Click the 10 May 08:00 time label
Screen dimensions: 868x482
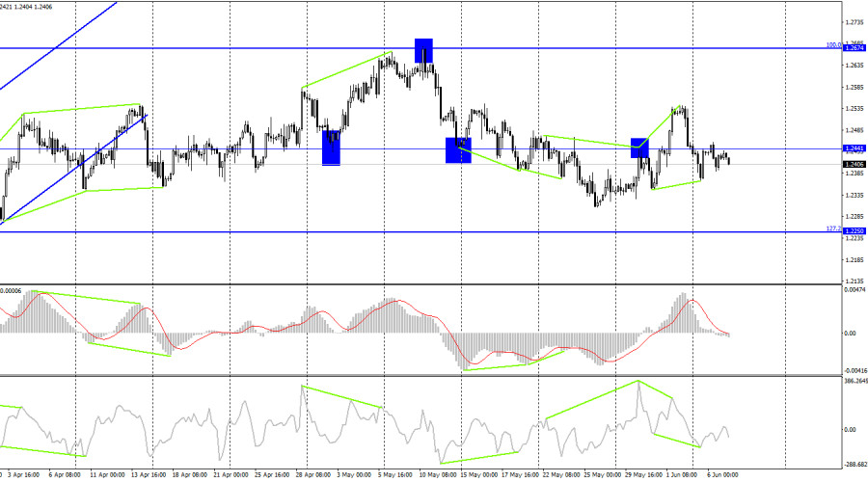tap(436, 475)
